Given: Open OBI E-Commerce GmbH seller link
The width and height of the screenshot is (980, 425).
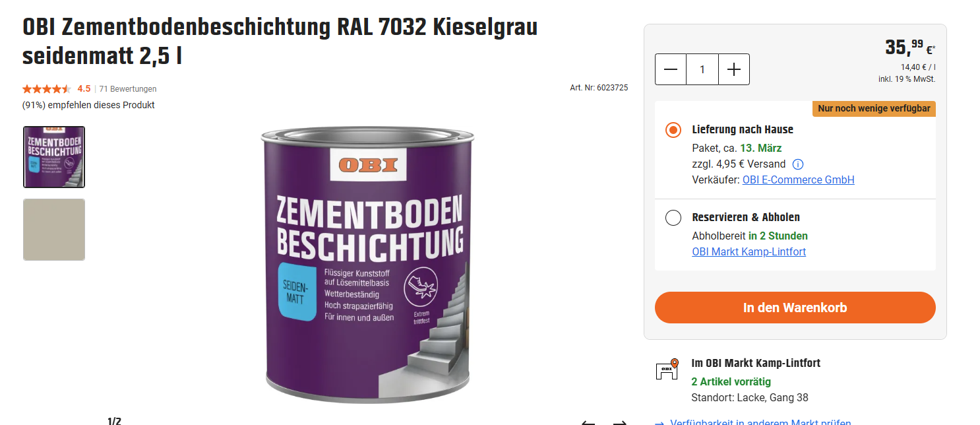Looking at the screenshot, I should pyautogui.click(x=798, y=180).
